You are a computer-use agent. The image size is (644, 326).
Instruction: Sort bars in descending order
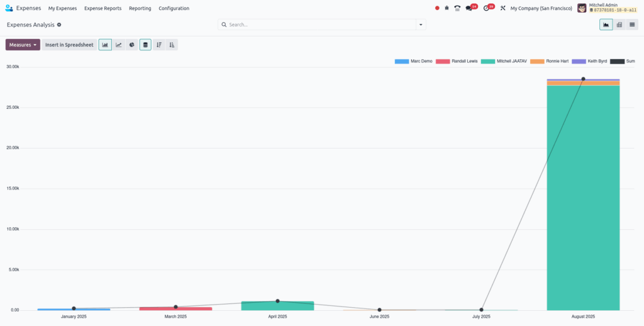coord(159,45)
